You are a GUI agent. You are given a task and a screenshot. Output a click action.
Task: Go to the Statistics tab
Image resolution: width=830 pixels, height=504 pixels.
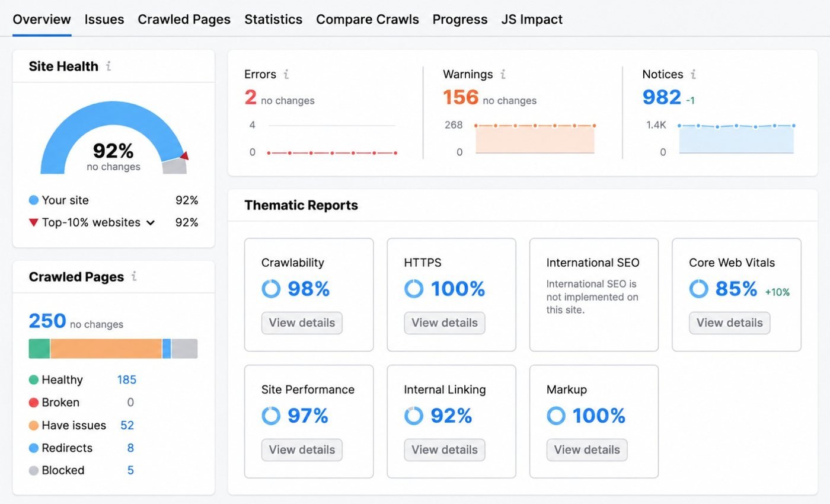273,19
